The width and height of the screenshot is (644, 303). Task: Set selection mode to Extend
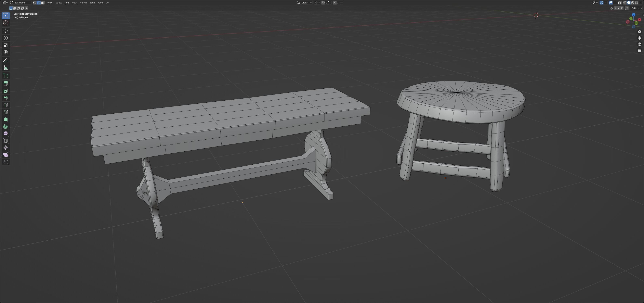coord(15,8)
